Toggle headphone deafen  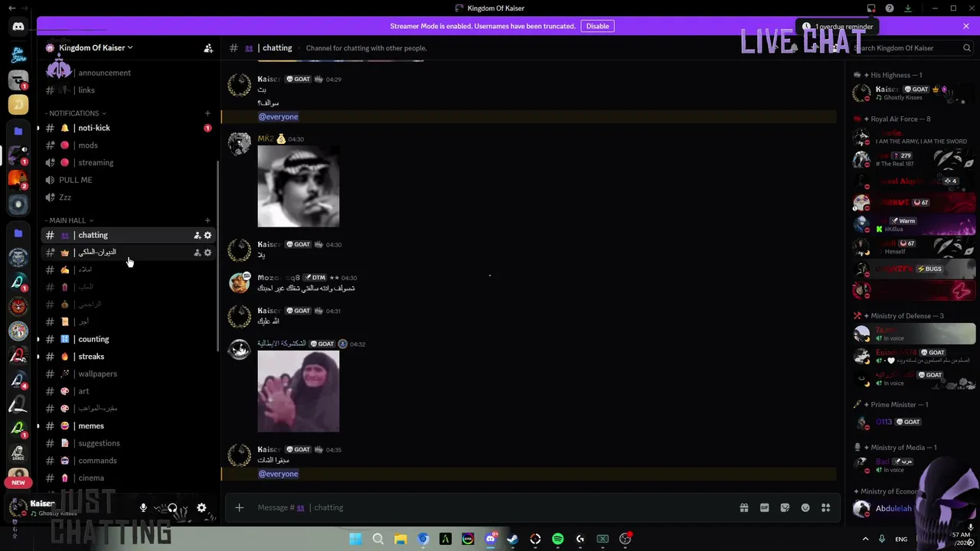click(172, 508)
